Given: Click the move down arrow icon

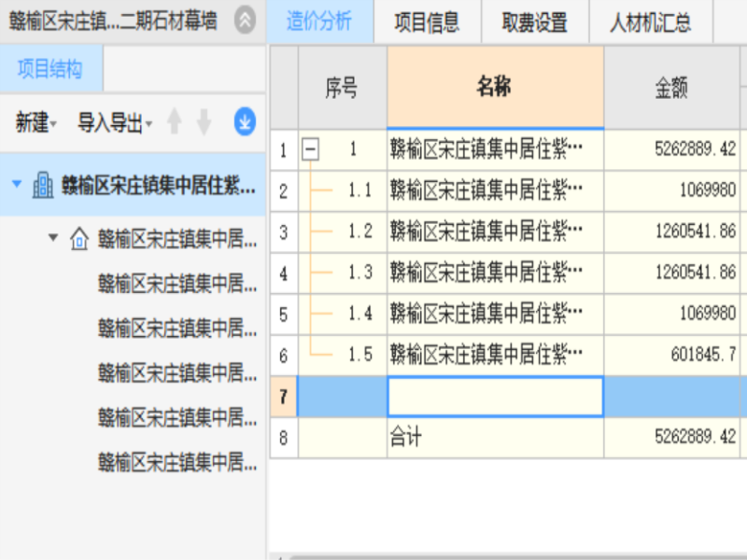Looking at the screenshot, I should [204, 122].
